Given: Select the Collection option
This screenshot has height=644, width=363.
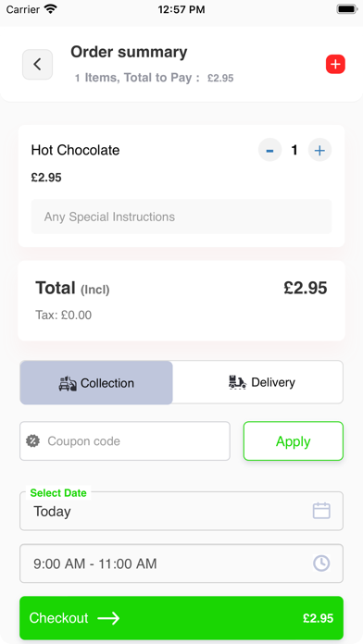Looking at the screenshot, I should coord(96,383).
